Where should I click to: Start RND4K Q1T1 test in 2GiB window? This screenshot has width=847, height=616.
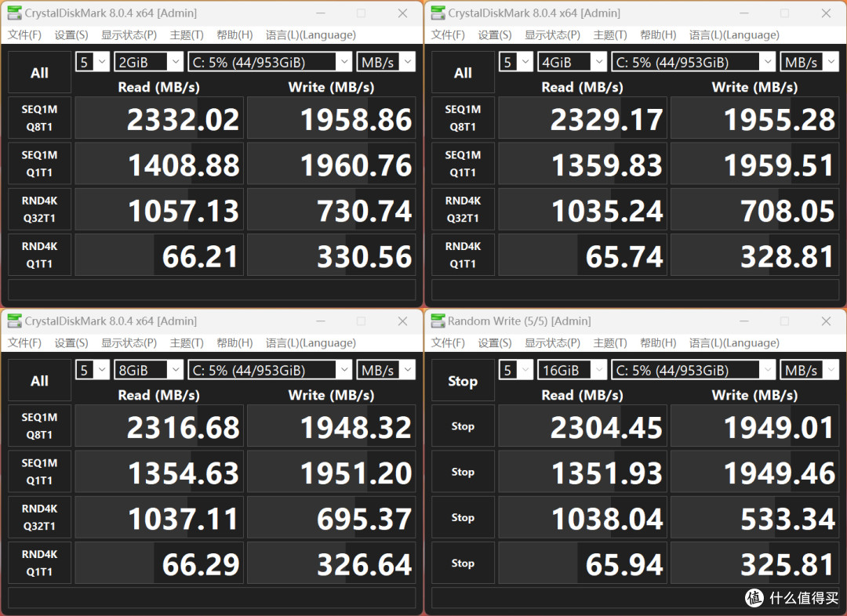(39, 255)
